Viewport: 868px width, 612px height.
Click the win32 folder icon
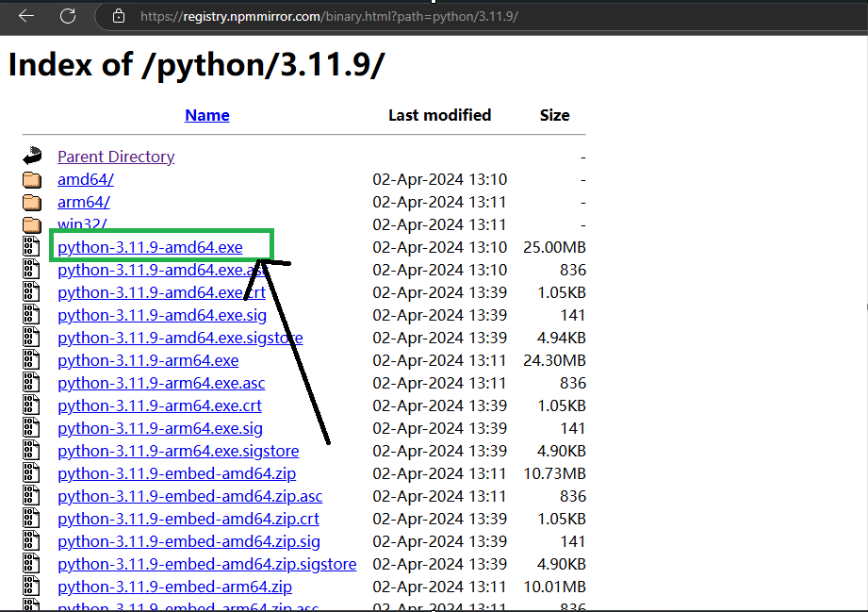[x=33, y=224]
